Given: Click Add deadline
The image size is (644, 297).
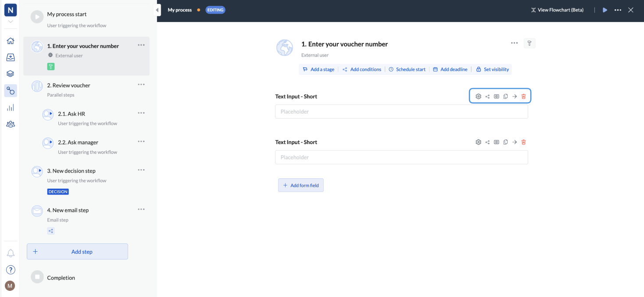Looking at the screenshot, I should (450, 69).
